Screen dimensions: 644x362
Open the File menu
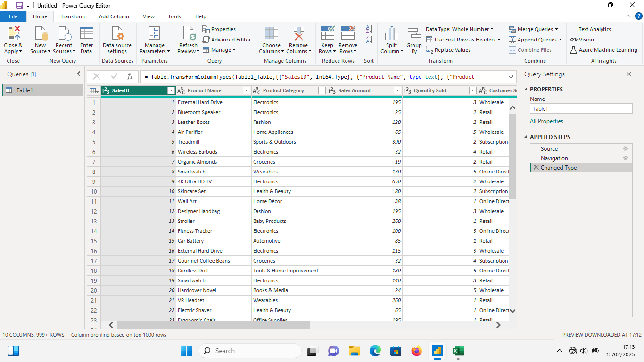click(x=13, y=16)
